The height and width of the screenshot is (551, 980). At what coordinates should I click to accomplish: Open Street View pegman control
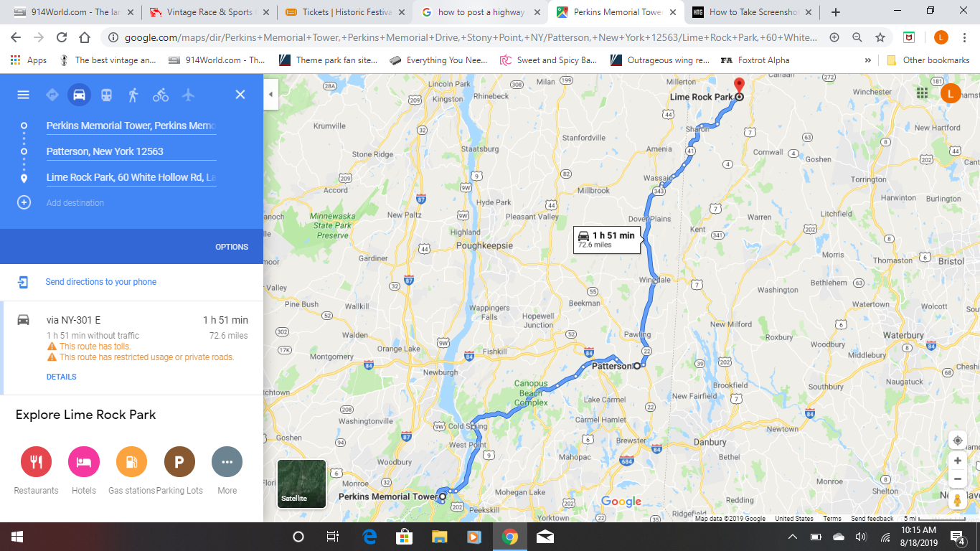click(x=957, y=500)
